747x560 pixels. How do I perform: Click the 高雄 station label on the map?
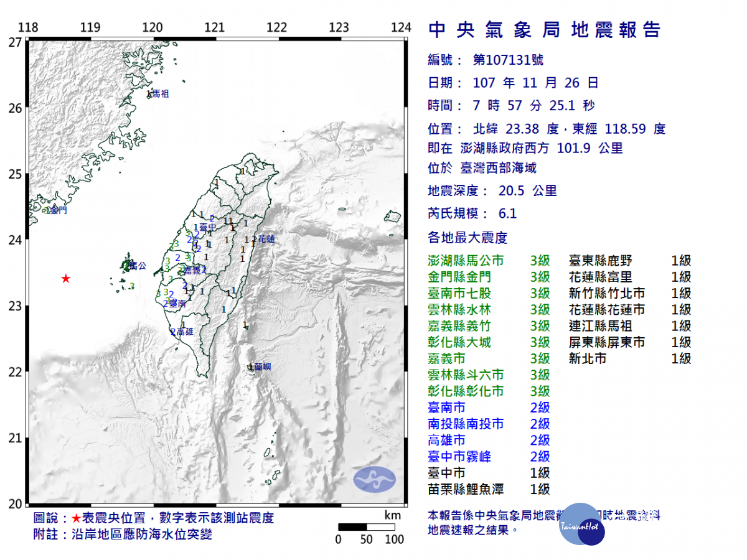[x=184, y=332]
